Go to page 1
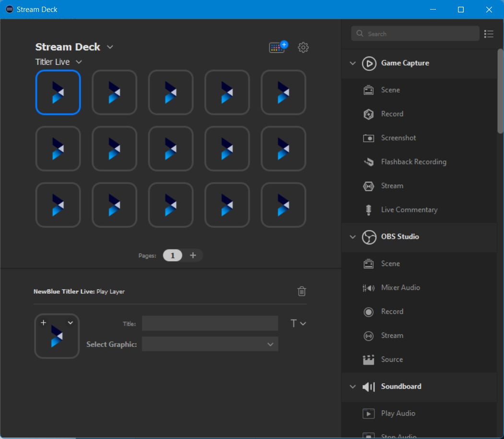This screenshot has width=504, height=439. [172, 255]
